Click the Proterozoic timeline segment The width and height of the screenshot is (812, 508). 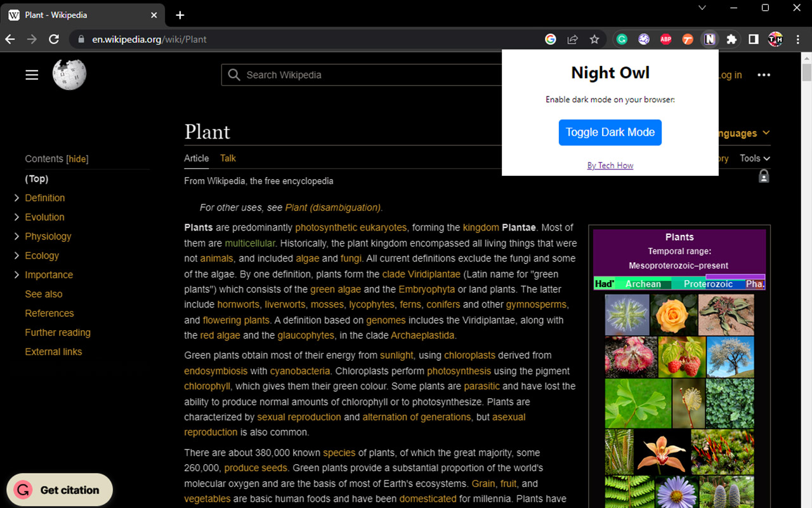(x=708, y=284)
